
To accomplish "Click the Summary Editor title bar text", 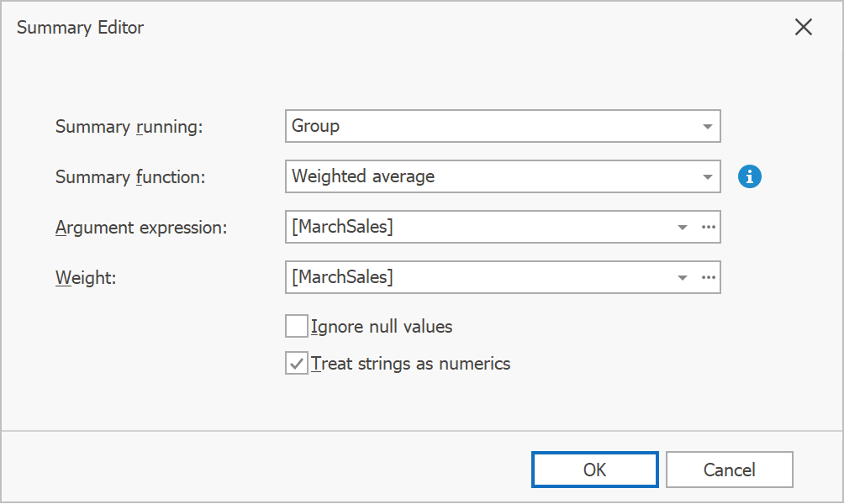I will [81, 28].
